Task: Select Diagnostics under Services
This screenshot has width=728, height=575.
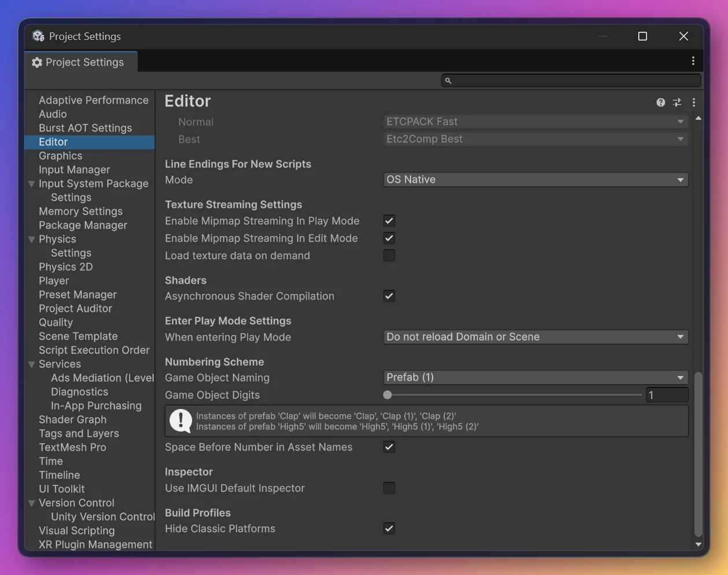Action: coord(80,392)
